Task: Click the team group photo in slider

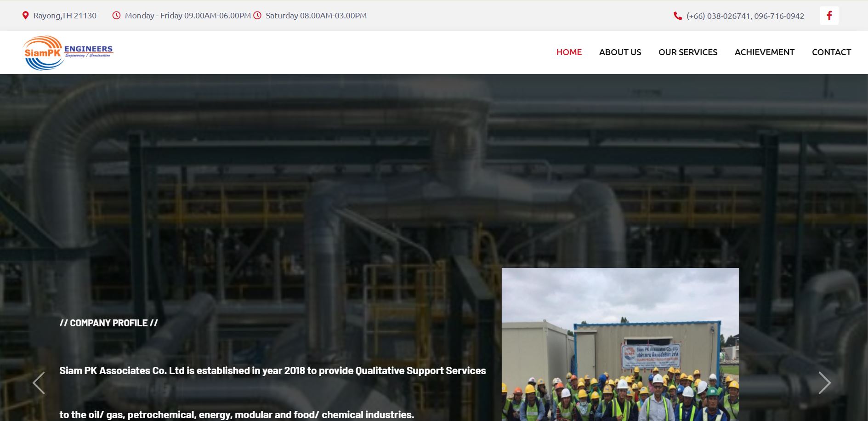Action: (620, 345)
